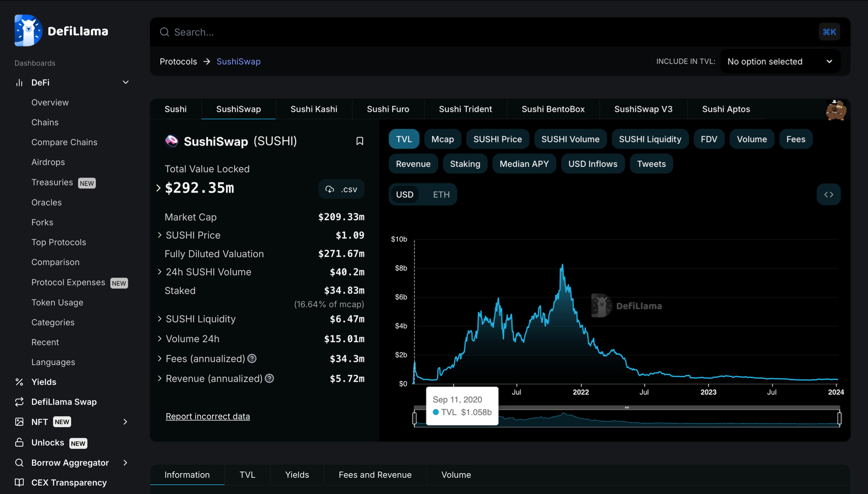Image resolution: width=868 pixels, height=494 pixels.
Task: Collapse the DeFi sidebar section
Action: (126, 82)
